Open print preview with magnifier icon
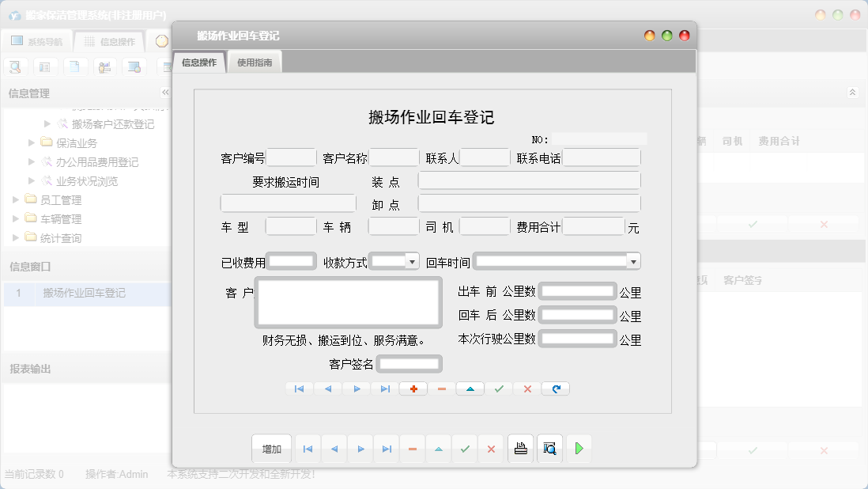Image resolution: width=868 pixels, height=489 pixels. point(549,449)
